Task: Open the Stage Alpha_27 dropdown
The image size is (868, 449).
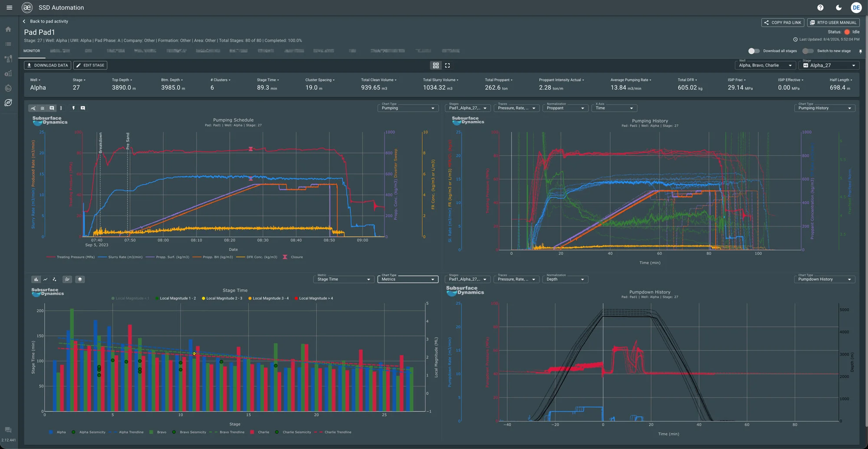Action: [829, 65]
